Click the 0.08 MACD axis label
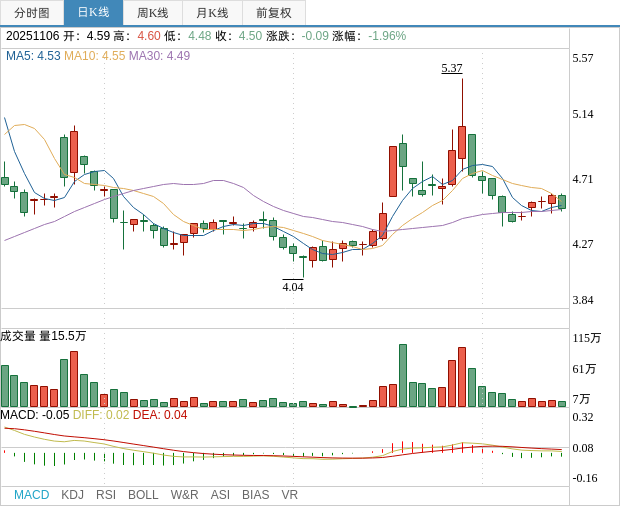Screen dimensions: 620x506 click(583, 448)
